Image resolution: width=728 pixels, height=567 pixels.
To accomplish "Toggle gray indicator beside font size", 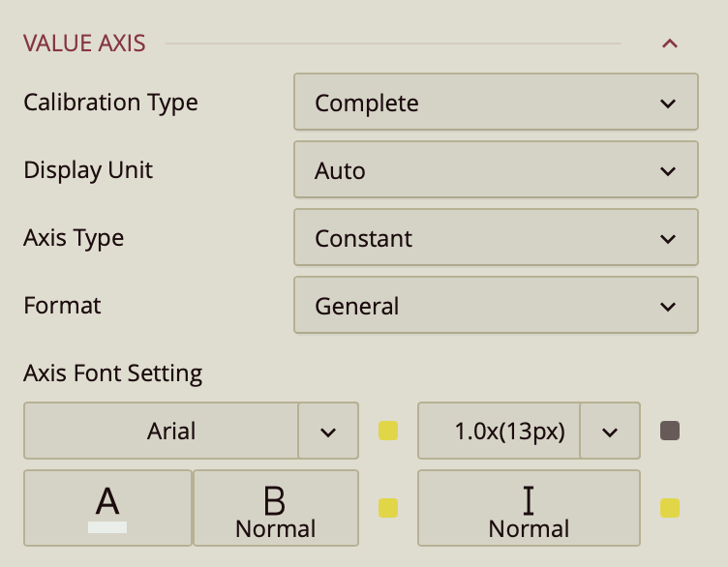I will [x=670, y=431].
